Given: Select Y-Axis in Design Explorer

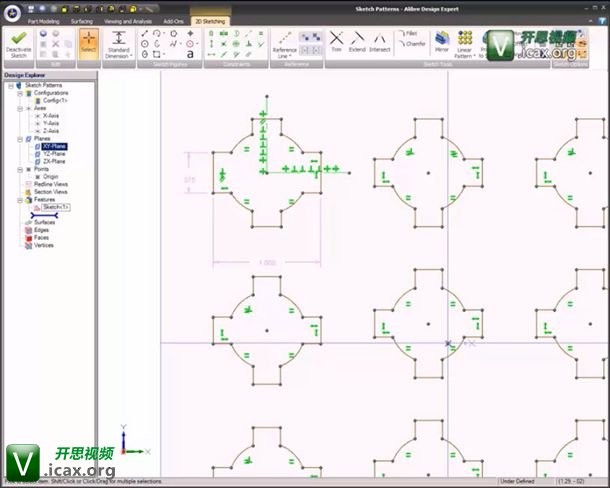Looking at the screenshot, I should click(x=51, y=123).
